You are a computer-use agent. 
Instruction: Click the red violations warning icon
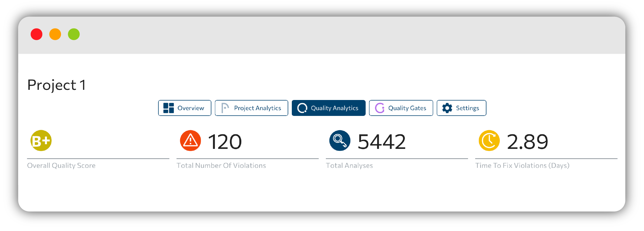coord(191,141)
